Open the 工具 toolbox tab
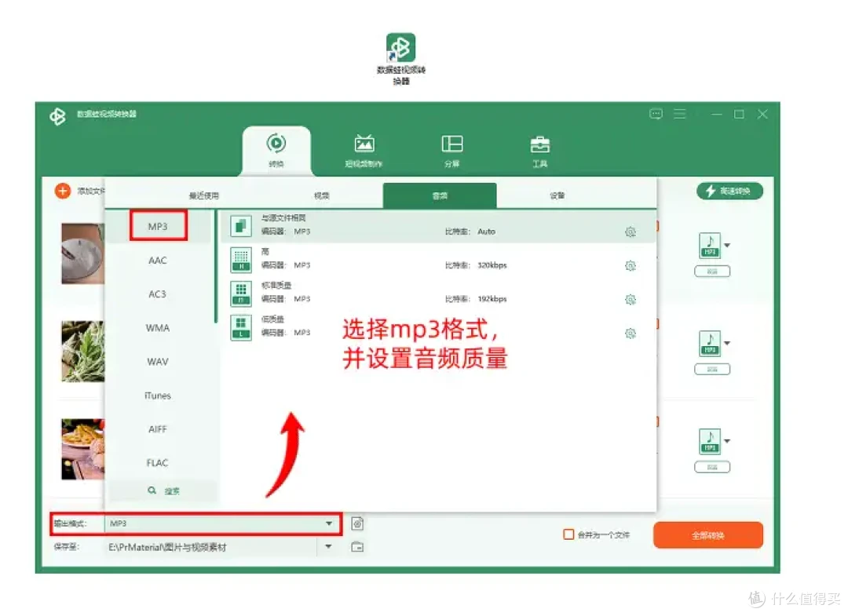 click(x=539, y=151)
